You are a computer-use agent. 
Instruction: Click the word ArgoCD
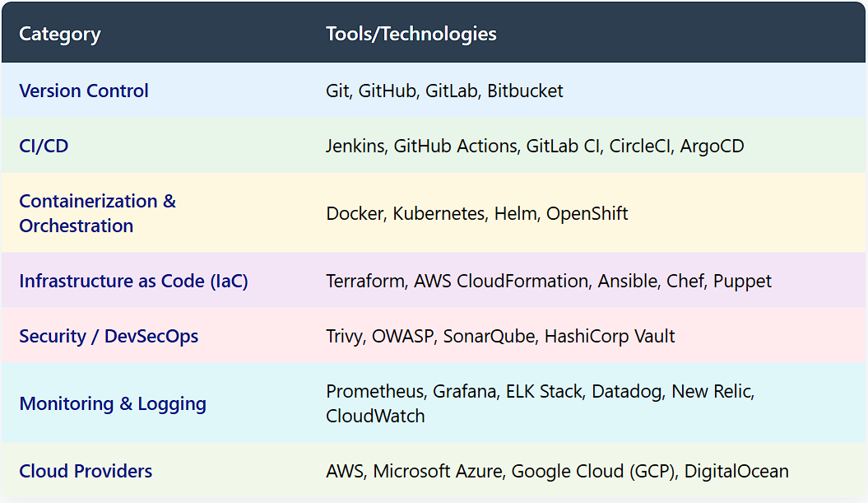[712, 147]
